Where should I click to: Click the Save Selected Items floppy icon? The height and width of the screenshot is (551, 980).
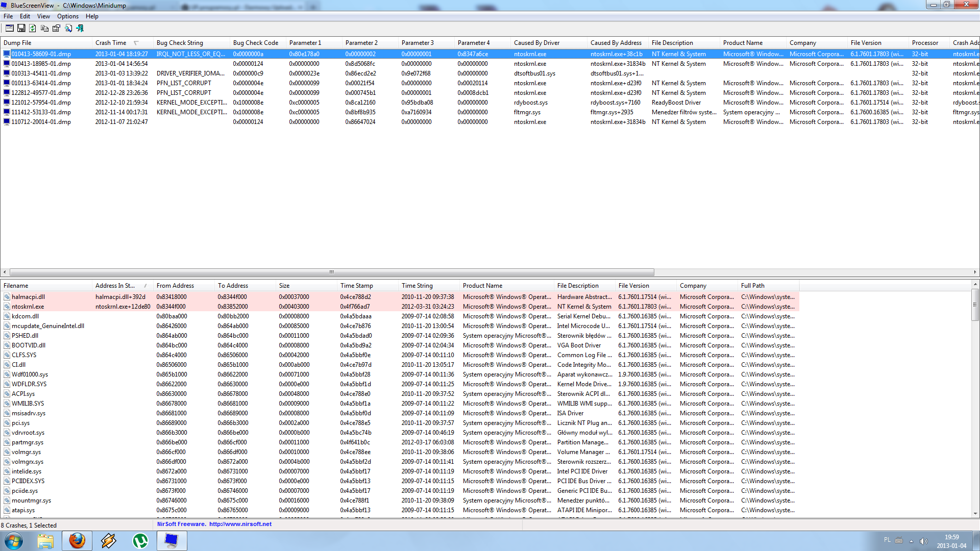click(x=21, y=28)
